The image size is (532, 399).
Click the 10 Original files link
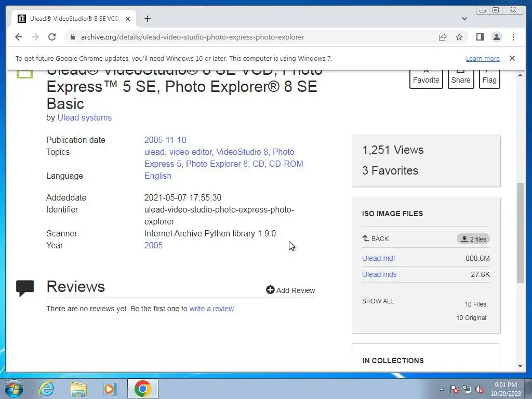[x=471, y=317]
